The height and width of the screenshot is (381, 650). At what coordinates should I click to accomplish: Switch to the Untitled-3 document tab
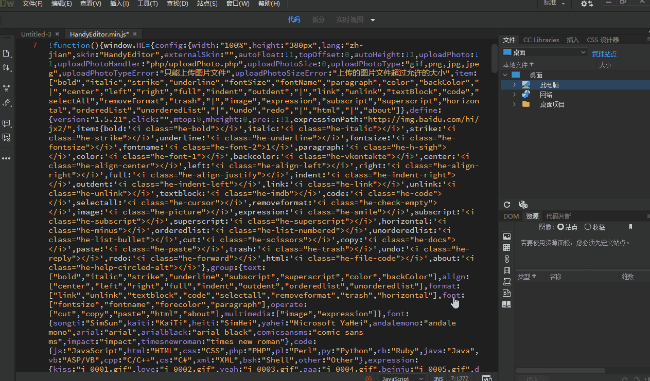click(x=36, y=34)
